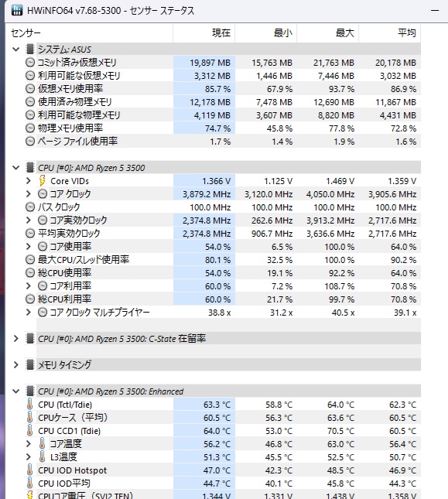Click the HWiNFO64 app icon in title bar
Screen dimensions: 448x499
point(17,11)
